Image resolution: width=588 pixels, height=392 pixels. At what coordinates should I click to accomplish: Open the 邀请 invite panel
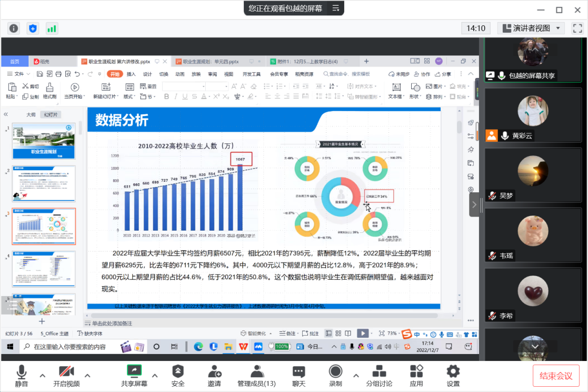click(x=214, y=375)
